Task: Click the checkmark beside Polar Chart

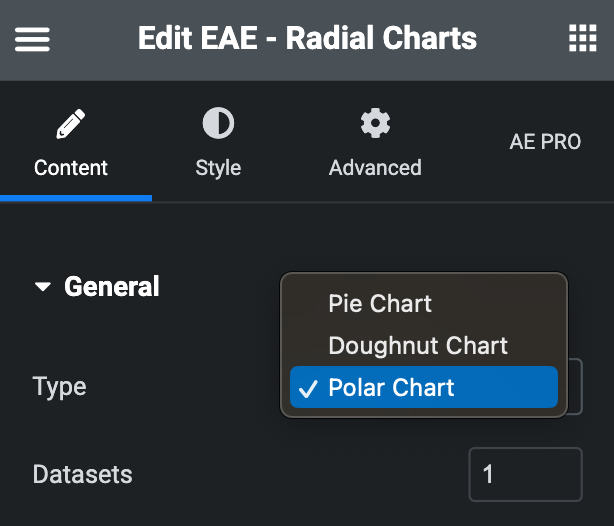Action: pos(308,389)
